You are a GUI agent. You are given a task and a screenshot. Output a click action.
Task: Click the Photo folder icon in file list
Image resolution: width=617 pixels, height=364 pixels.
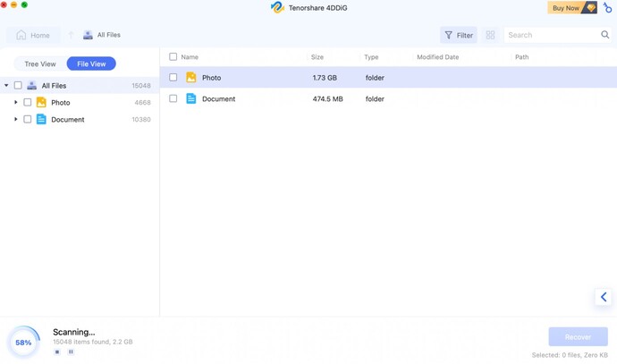point(190,78)
